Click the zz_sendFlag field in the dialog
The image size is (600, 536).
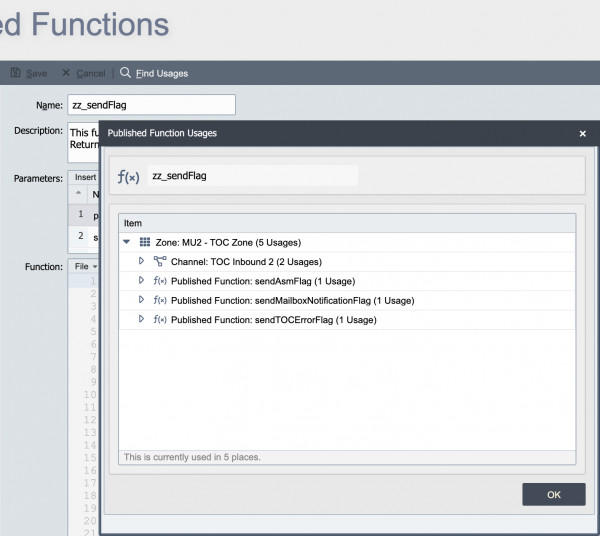pos(253,176)
